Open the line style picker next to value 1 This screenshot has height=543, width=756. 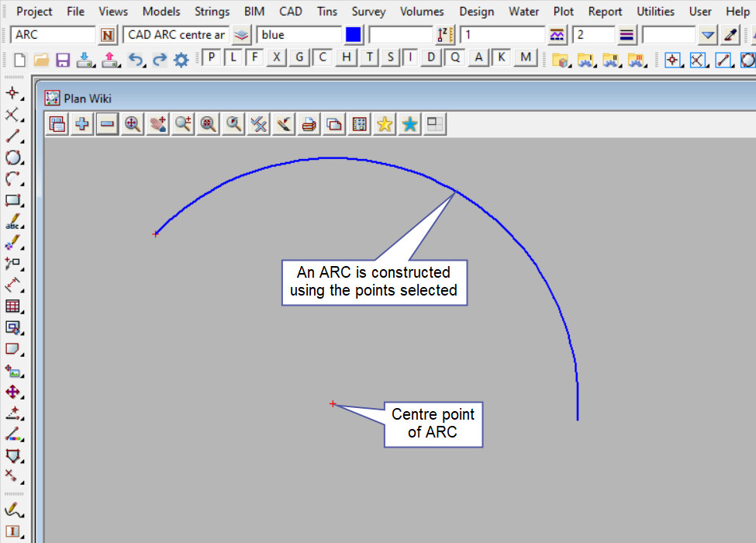pyautogui.click(x=557, y=35)
